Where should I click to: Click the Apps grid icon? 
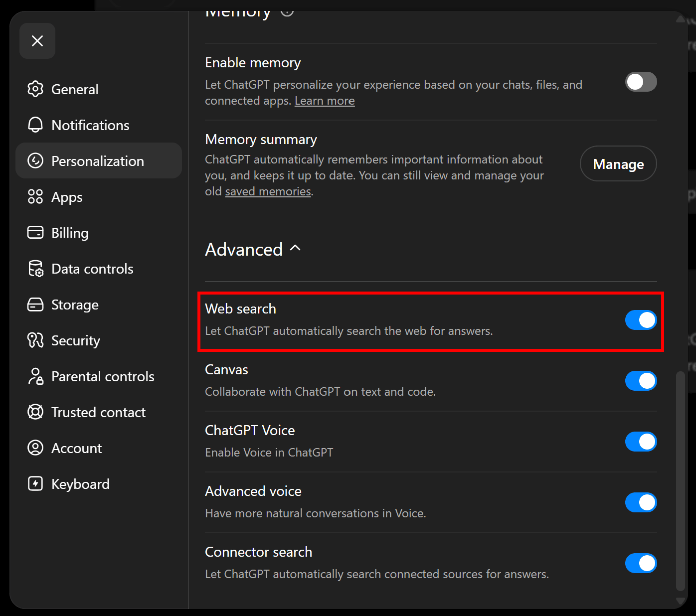(x=35, y=196)
